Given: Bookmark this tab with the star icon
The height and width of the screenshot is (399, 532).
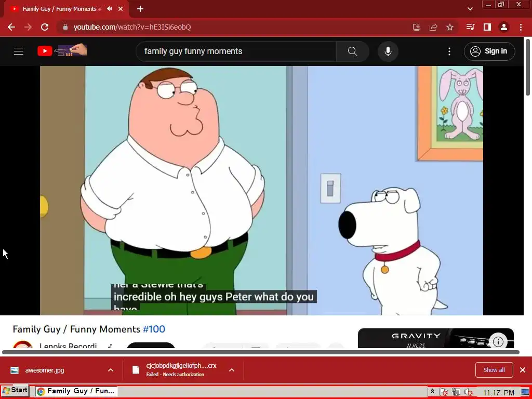Looking at the screenshot, I should (450, 27).
